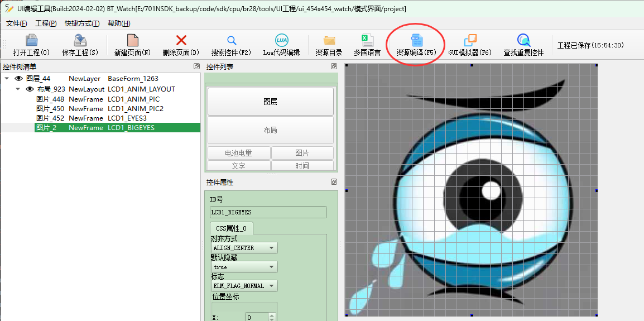Toggle visibility of 图层_44
Screen dimensions: 644x321
pos(18,79)
